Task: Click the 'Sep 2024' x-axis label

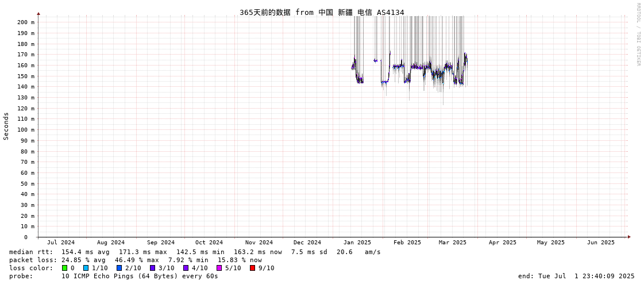Action: tap(161, 243)
